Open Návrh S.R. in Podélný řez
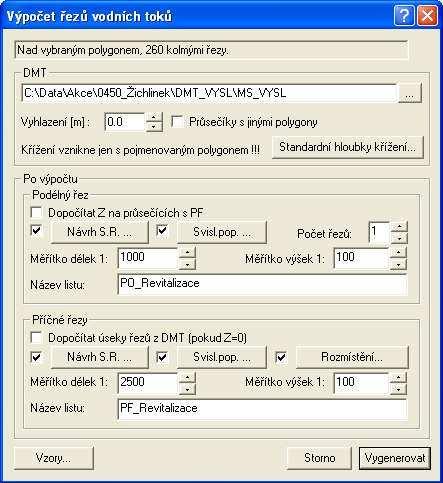Image resolution: width=443 pixels, height=483 pixels. point(99,232)
